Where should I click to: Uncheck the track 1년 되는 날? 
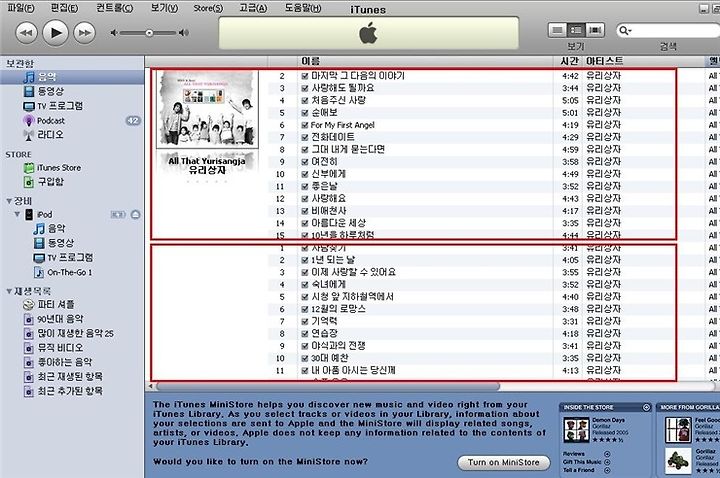pyautogui.click(x=305, y=260)
